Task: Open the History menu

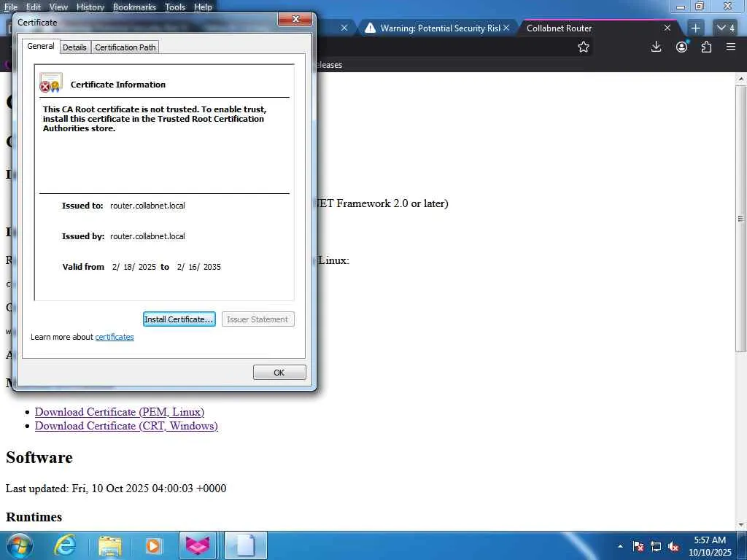Action: click(90, 7)
